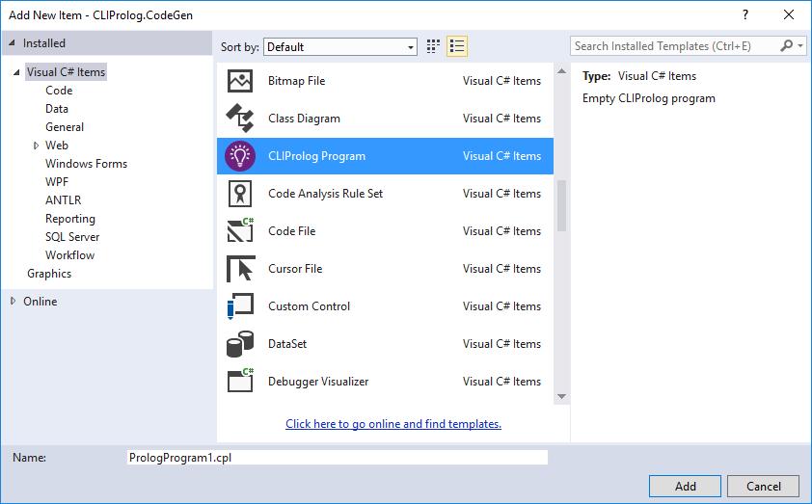Select the Code File label
This screenshot has height=504, width=812.
click(291, 230)
